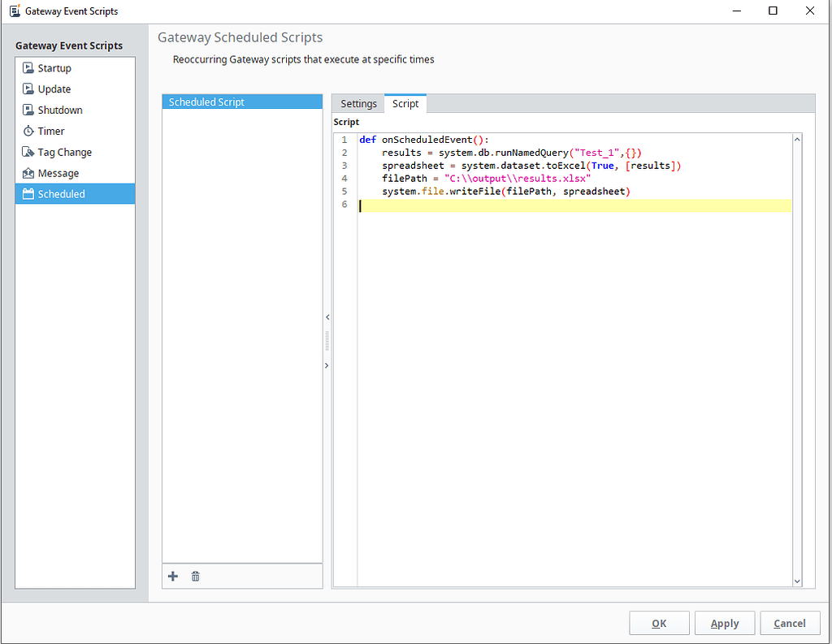Viewport: 832px width, 644px height.
Task: Grab the splitter handle between list and editor
Action: point(327,340)
